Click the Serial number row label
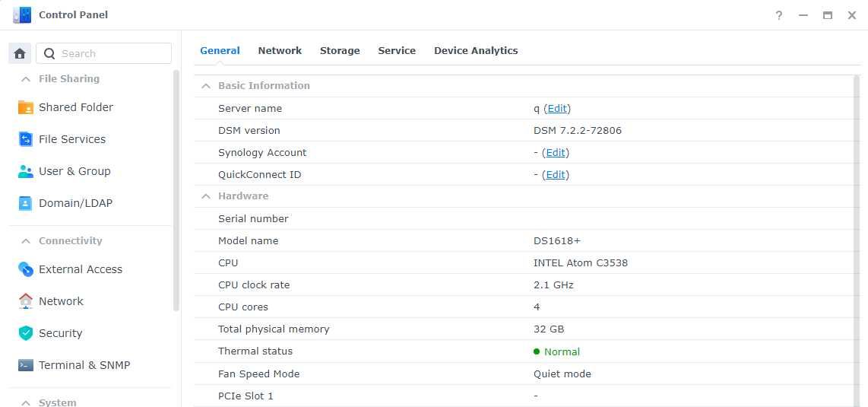The height and width of the screenshot is (407, 868). click(253, 219)
